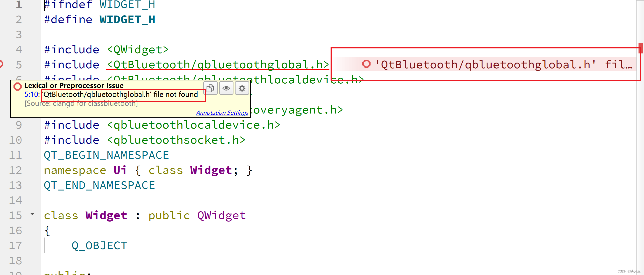Screen dimensions: 644x275
Task: Open diagnostic settings via the gear icon
Action: [241, 88]
